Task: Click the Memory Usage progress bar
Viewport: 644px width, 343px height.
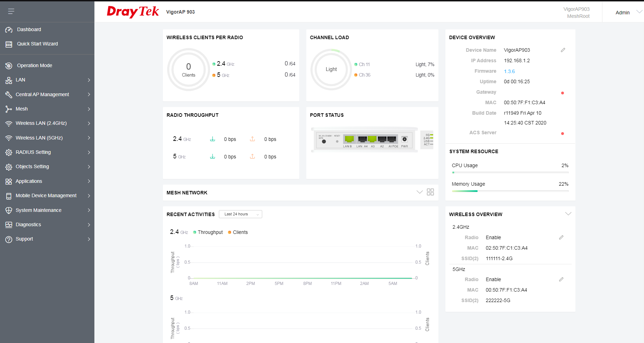Action: click(510, 191)
